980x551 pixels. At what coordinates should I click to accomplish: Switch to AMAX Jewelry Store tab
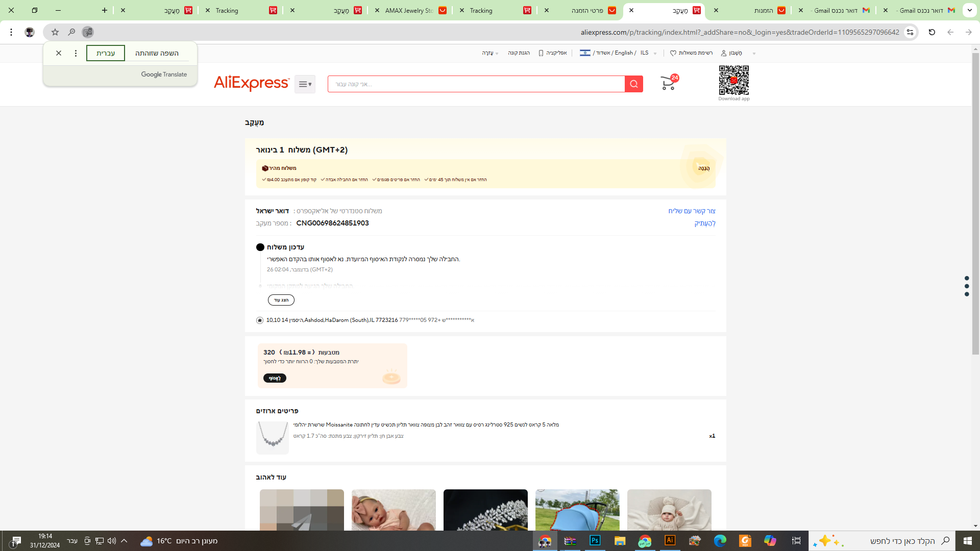click(x=409, y=10)
